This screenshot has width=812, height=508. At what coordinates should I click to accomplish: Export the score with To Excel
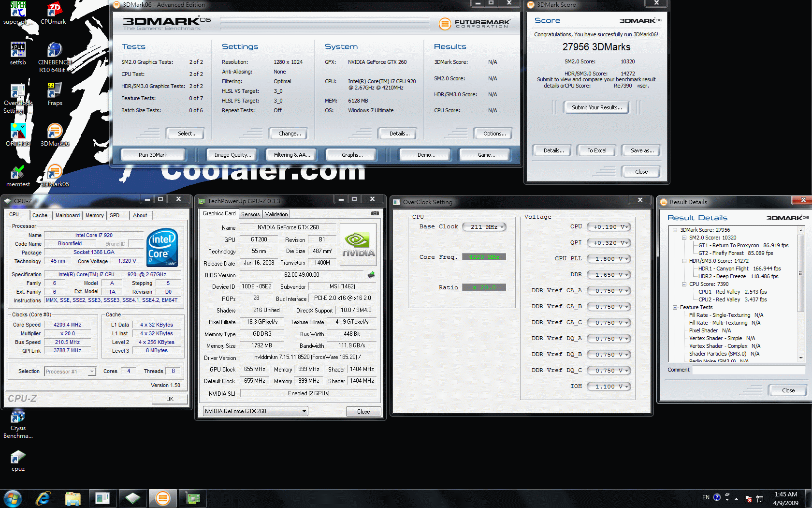[x=597, y=150]
